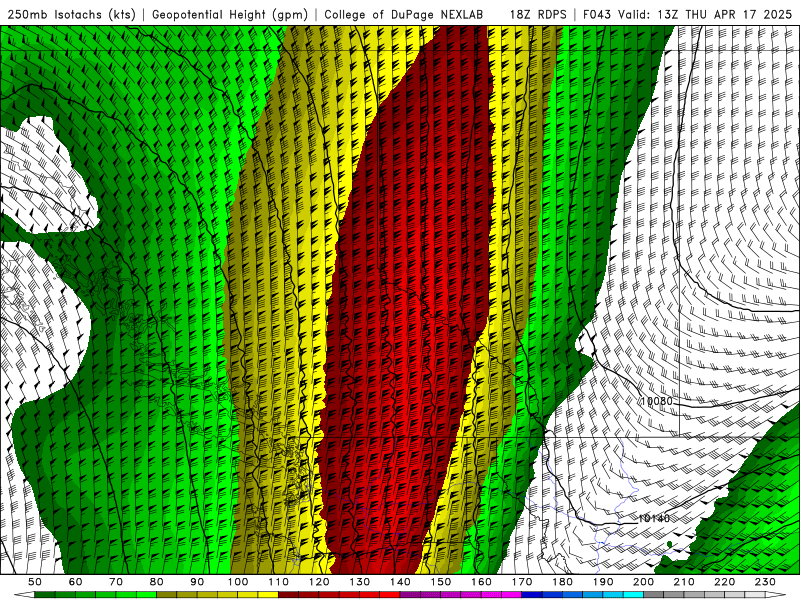Click the '60' value on the color scale
This screenshot has width=800, height=600.
coord(76,582)
